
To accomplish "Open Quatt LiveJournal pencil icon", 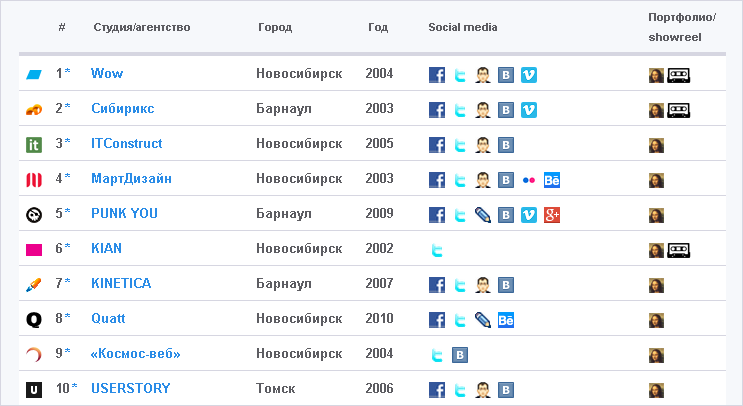I will click(483, 320).
